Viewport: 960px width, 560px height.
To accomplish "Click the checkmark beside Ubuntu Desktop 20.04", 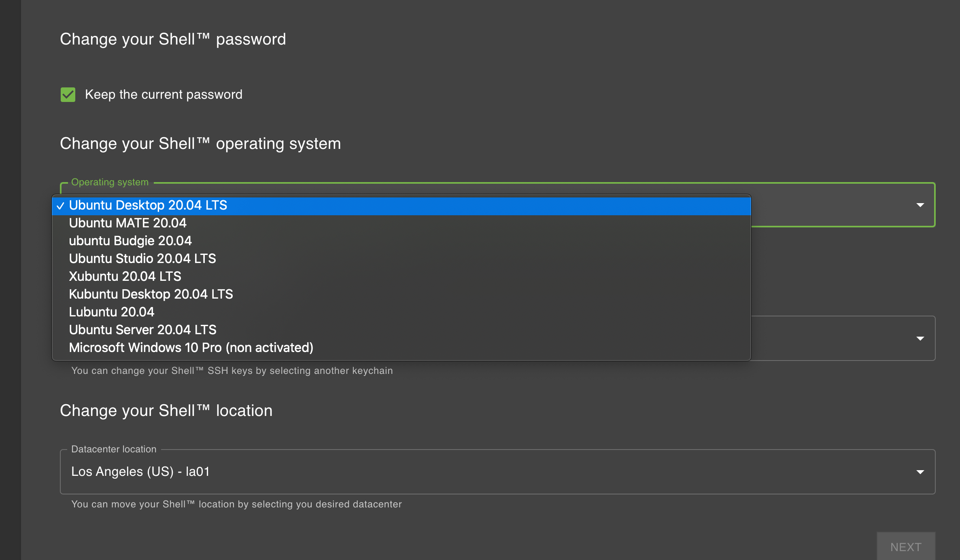I will click(60, 206).
